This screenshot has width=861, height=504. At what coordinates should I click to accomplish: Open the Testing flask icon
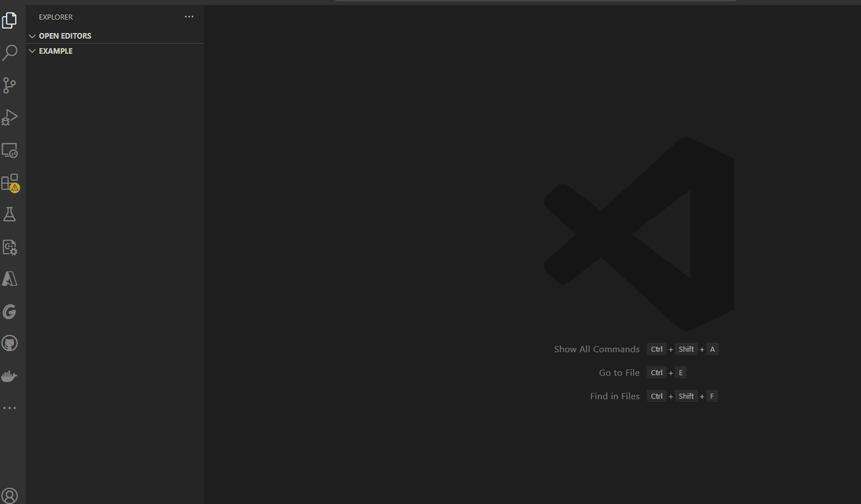point(10,214)
